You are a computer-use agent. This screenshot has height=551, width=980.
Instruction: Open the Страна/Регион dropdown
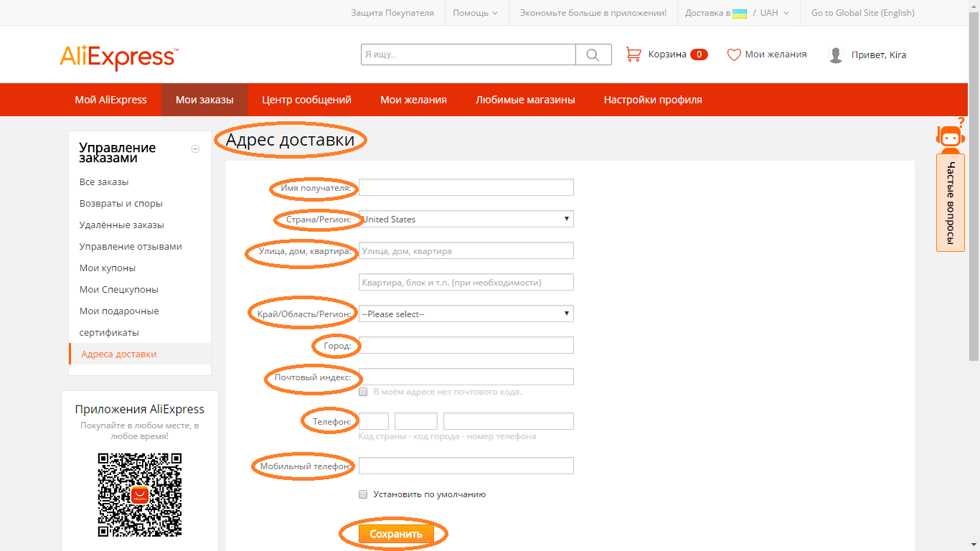click(466, 219)
